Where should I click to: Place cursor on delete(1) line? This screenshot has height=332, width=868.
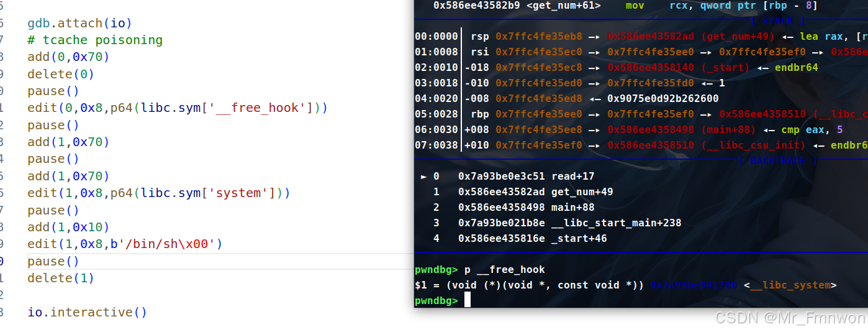coord(61,278)
